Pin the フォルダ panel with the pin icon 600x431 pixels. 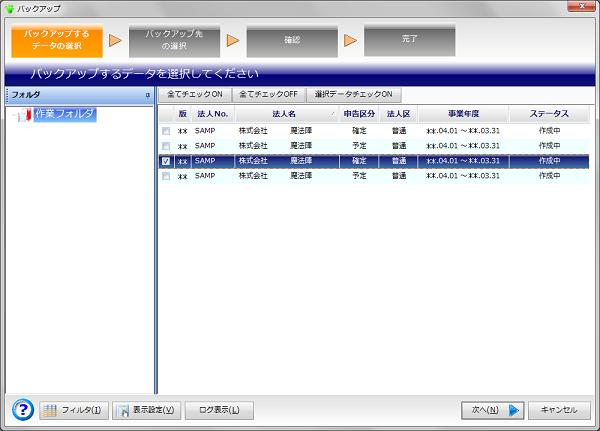tap(148, 95)
